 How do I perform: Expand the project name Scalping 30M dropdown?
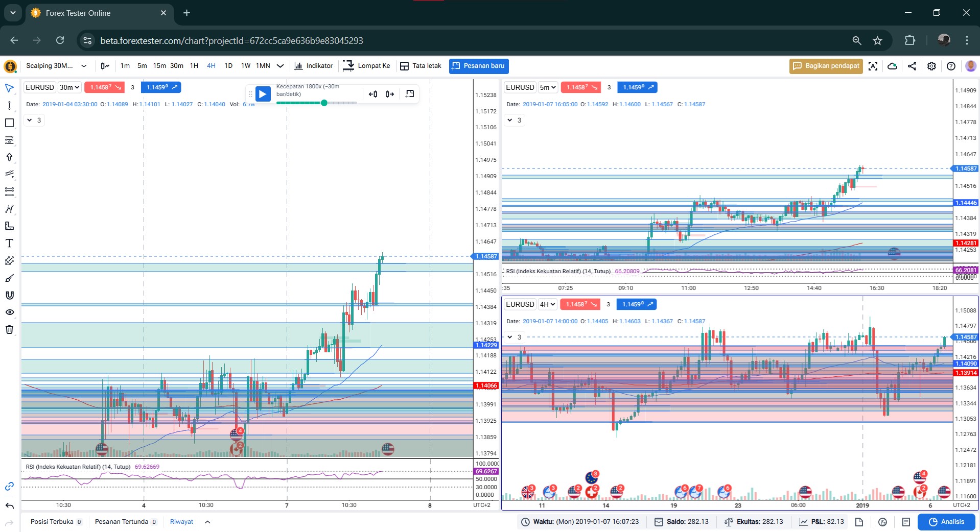84,66
